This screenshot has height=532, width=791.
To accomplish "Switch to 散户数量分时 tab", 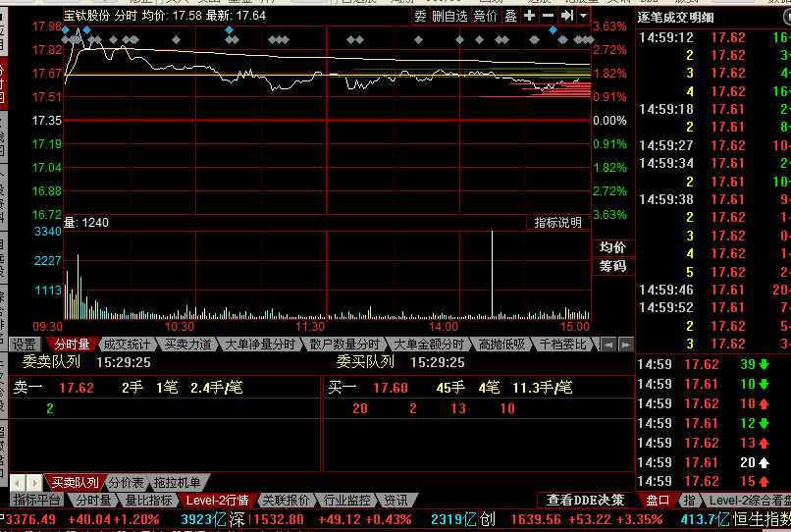I will click(x=344, y=345).
